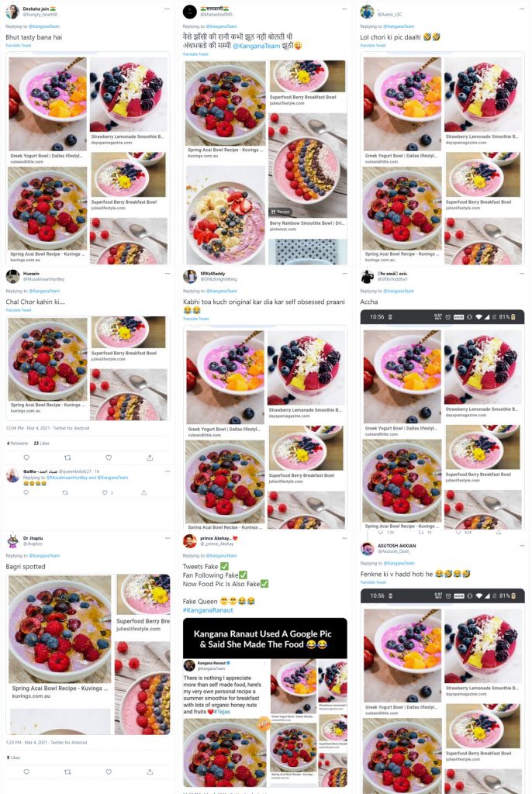Viewport: 532px width, 794px height.
Task: Open the #KanganaRanaut hashtag link
Action: 208,610
